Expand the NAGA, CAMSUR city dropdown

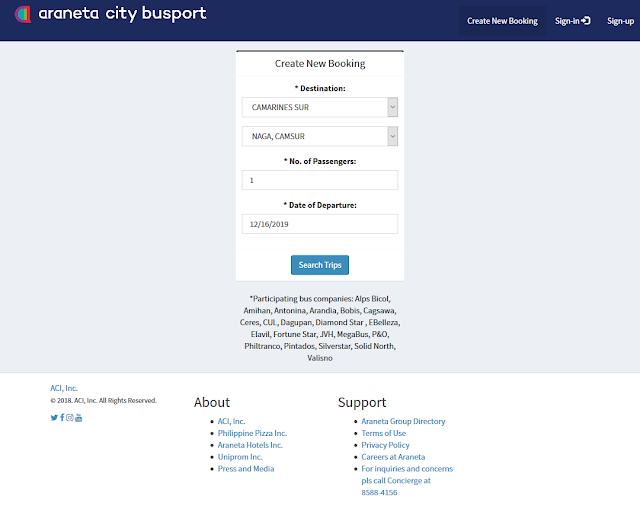pyautogui.click(x=320, y=136)
